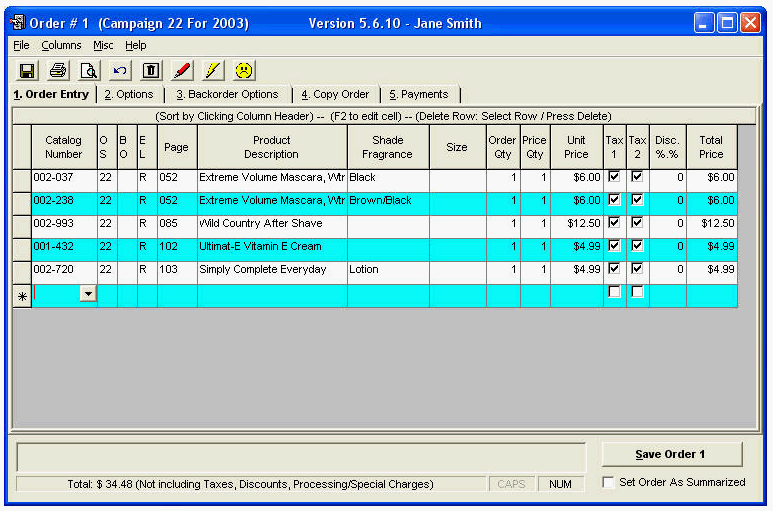This screenshot has width=773, height=511.
Task: Sort by the Total Price column header
Action: tap(711, 148)
